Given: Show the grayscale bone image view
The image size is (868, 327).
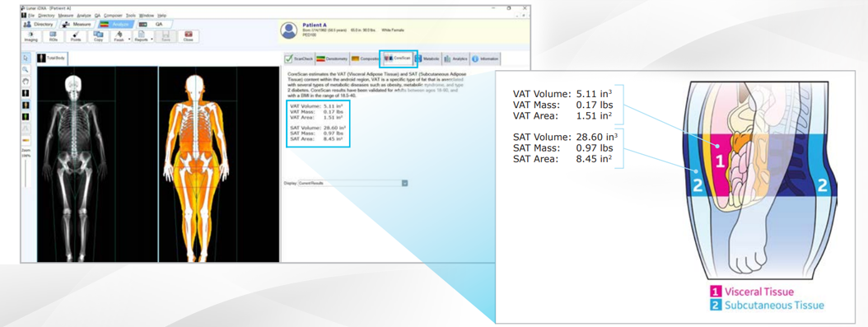Looking at the screenshot, I should [26, 93].
